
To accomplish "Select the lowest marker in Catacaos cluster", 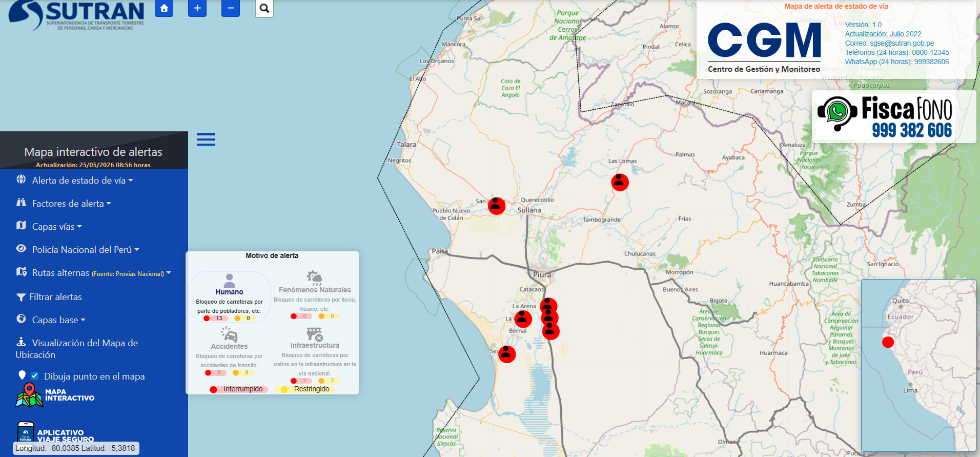I will [x=550, y=331].
